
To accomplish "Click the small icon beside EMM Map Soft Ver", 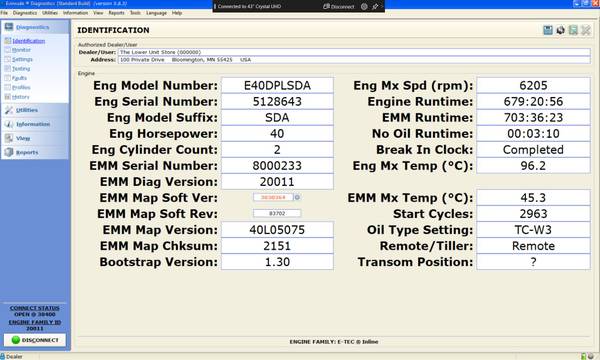I will (297, 197).
